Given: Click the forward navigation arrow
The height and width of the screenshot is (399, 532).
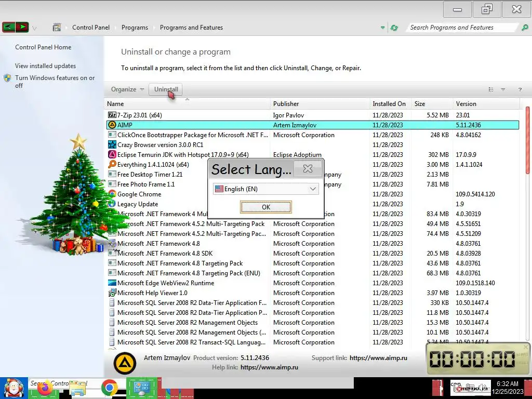Looking at the screenshot, I should coord(22,27).
